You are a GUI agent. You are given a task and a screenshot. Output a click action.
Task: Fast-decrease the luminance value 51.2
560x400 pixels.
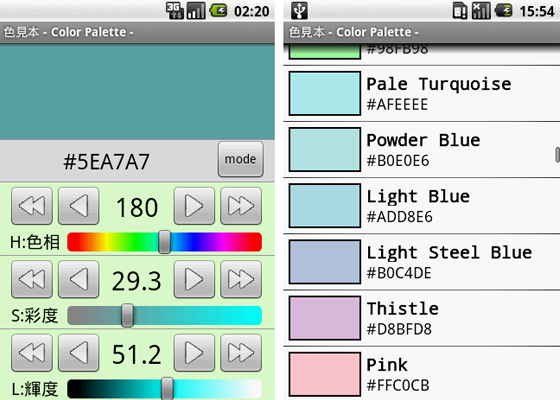pyautogui.click(x=32, y=353)
